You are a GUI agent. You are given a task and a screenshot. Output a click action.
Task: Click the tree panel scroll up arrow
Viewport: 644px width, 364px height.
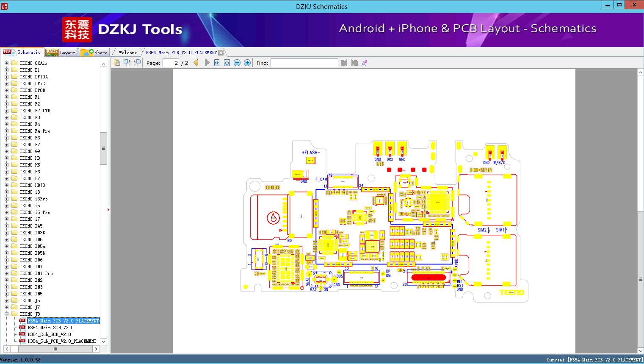point(103,64)
